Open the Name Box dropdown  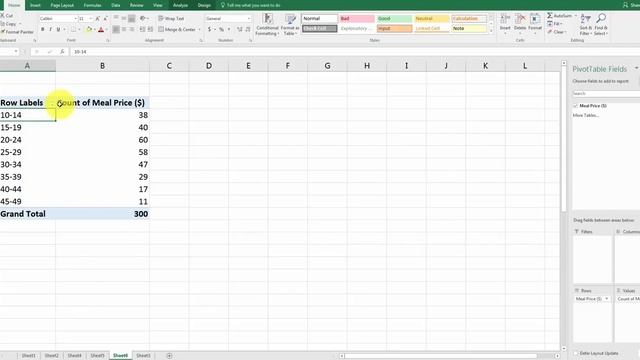coord(16,52)
